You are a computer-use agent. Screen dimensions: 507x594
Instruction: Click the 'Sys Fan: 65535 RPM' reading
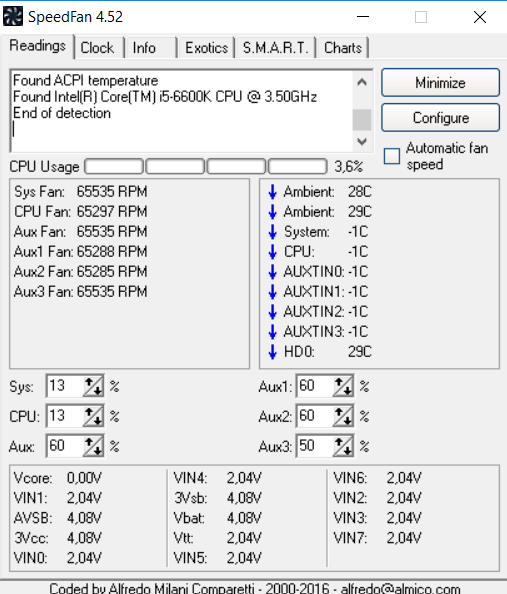click(81, 192)
